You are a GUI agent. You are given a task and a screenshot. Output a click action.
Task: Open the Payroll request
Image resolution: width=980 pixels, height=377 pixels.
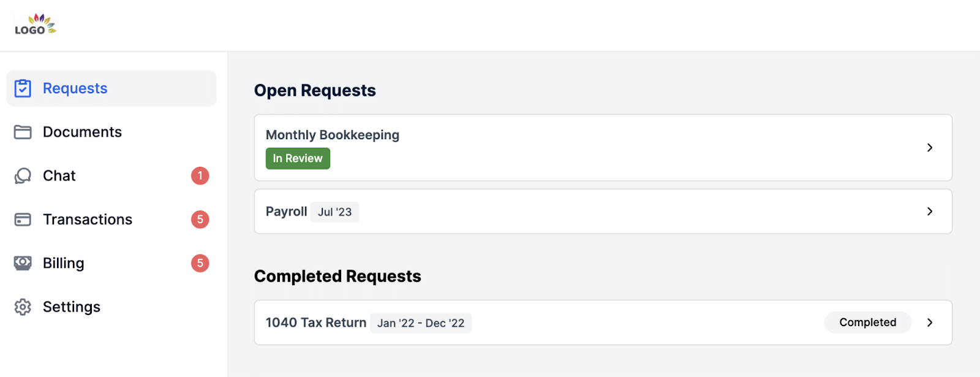pyautogui.click(x=286, y=211)
